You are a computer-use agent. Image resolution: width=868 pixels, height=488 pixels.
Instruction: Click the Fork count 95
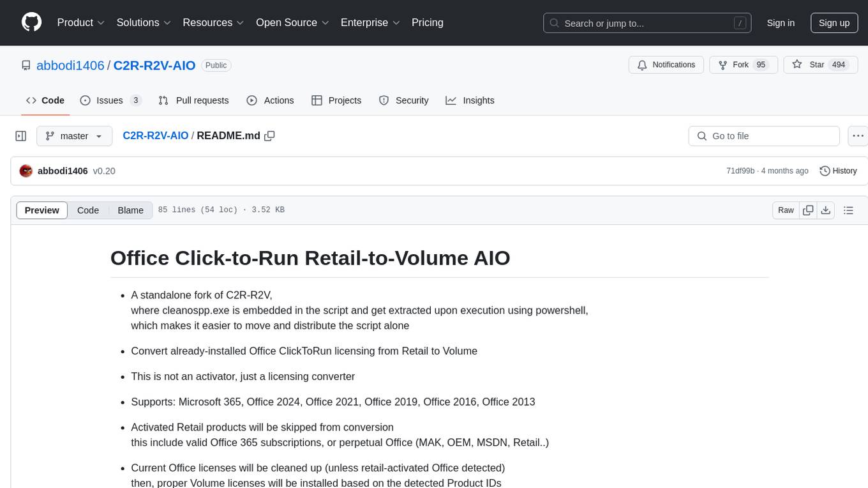tap(761, 65)
